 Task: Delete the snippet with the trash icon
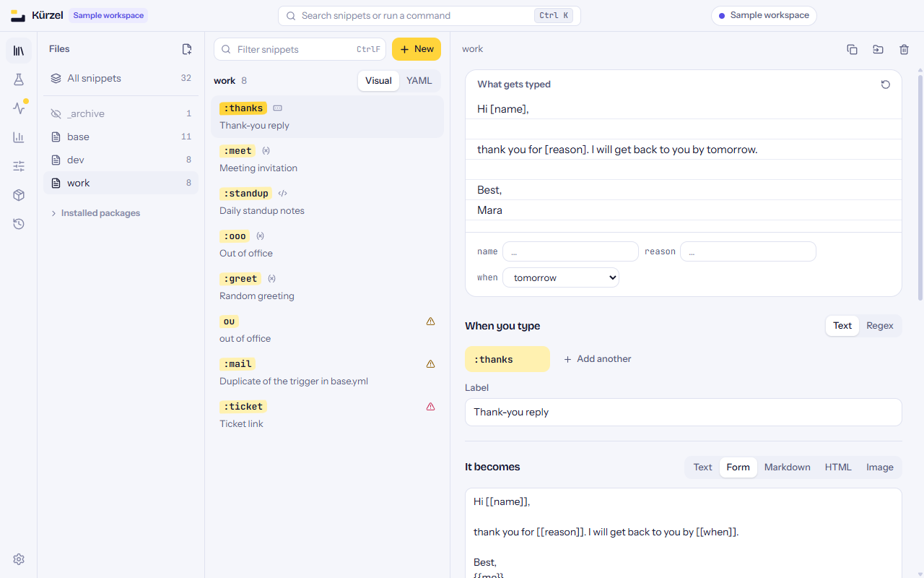(904, 49)
